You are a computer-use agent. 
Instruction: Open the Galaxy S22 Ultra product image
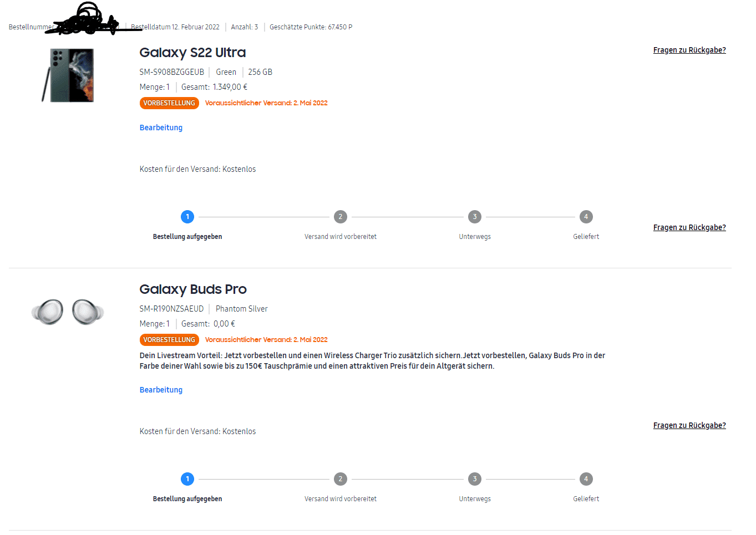(68, 75)
